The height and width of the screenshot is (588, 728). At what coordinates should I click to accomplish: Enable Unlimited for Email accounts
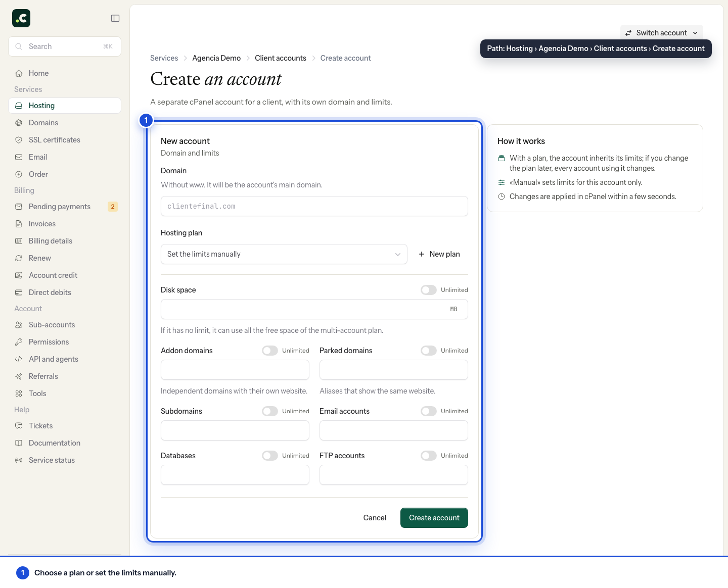[x=429, y=411]
